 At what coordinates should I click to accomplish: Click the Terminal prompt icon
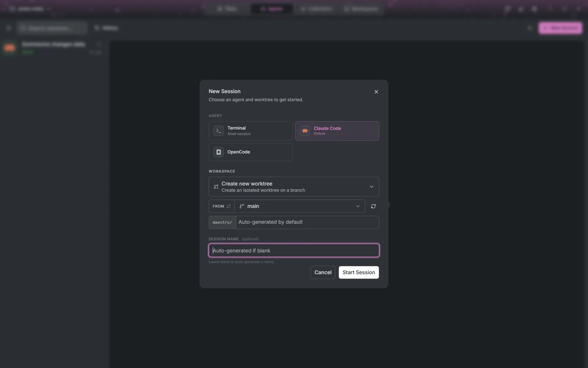[x=219, y=131]
